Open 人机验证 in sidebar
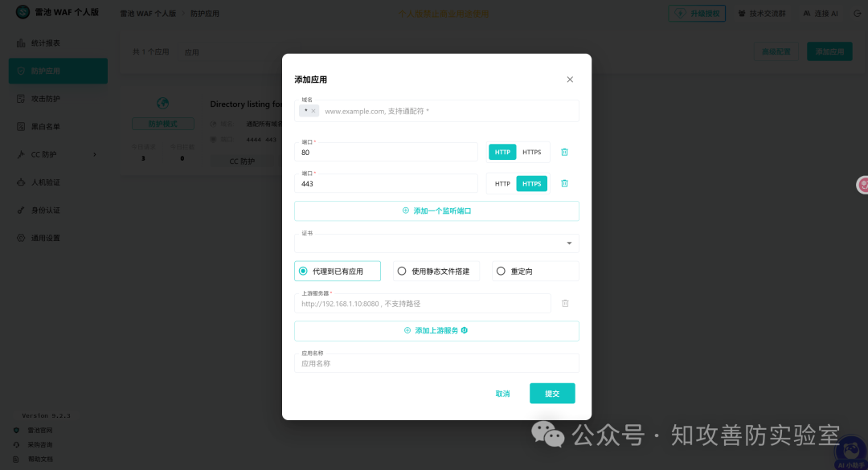The image size is (868, 470). 58,182
